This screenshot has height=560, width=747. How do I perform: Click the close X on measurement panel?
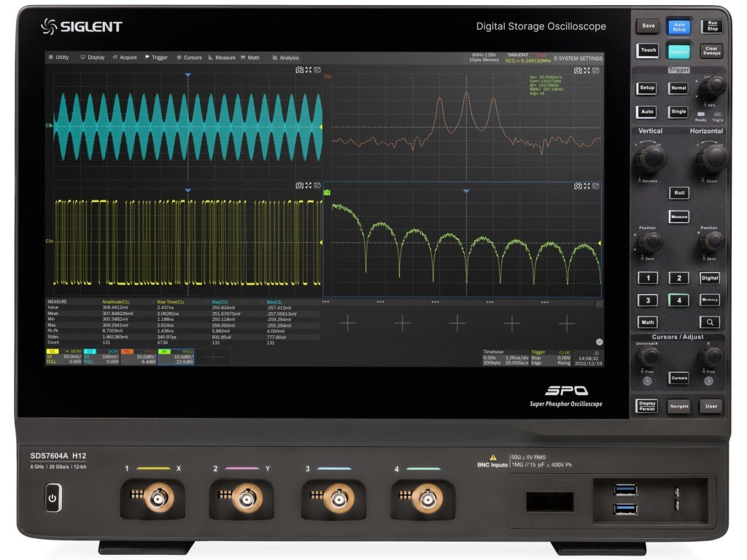(x=599, y=303)
